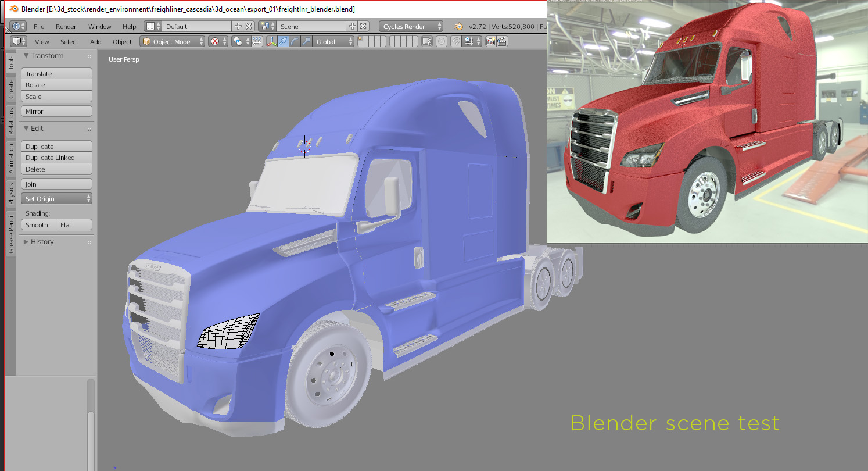
Task: Open the Help menu
Action: point(130,27)
